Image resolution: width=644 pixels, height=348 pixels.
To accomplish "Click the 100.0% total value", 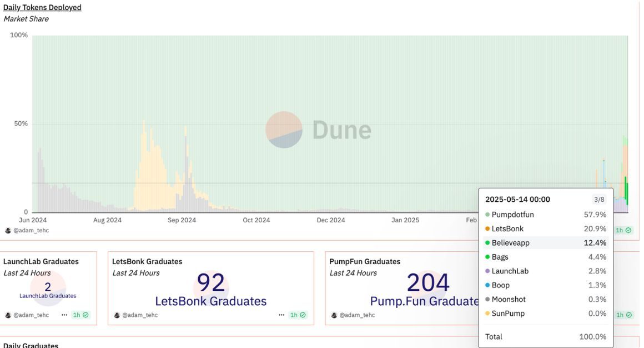I will (593, 336).
